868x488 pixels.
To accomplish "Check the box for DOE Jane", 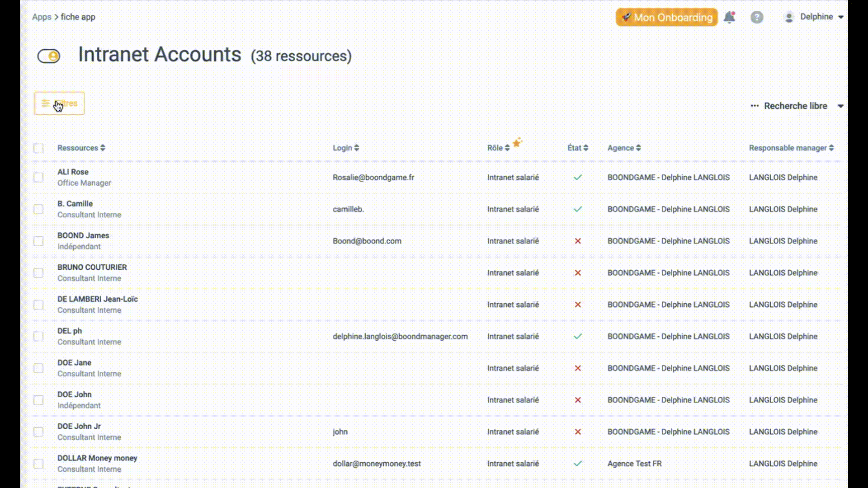I will [x=38, y=368].
